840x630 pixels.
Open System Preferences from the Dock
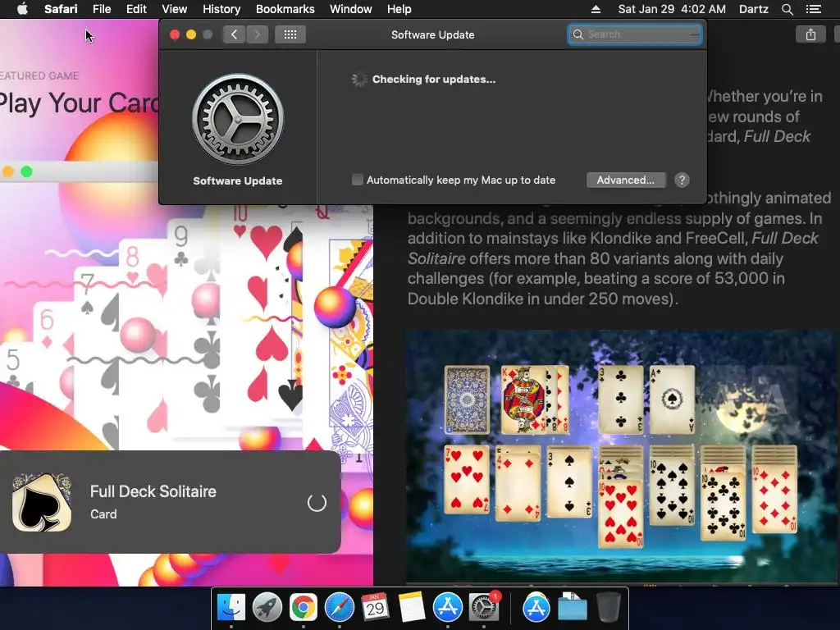click(484, 608)
